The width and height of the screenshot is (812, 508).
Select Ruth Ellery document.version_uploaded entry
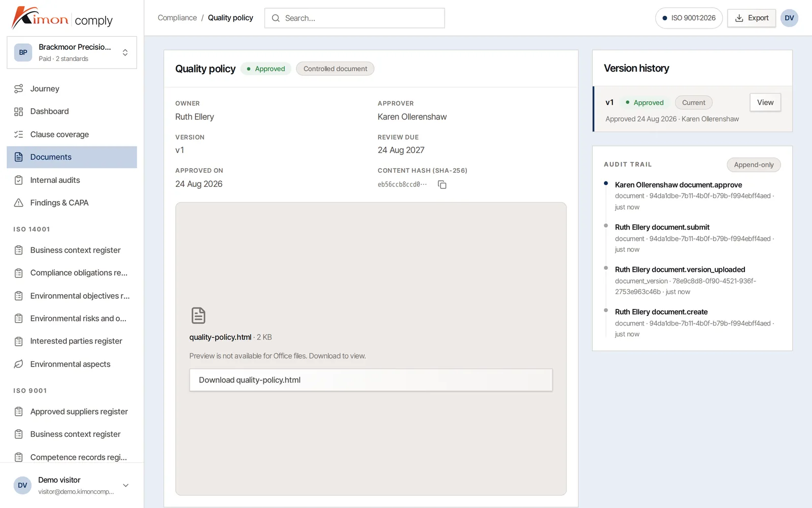693,280
